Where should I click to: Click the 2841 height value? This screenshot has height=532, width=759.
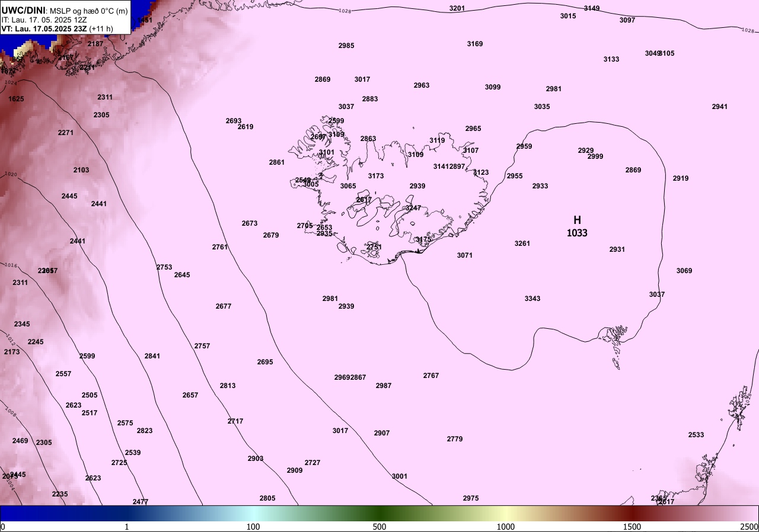coord(152,356)
